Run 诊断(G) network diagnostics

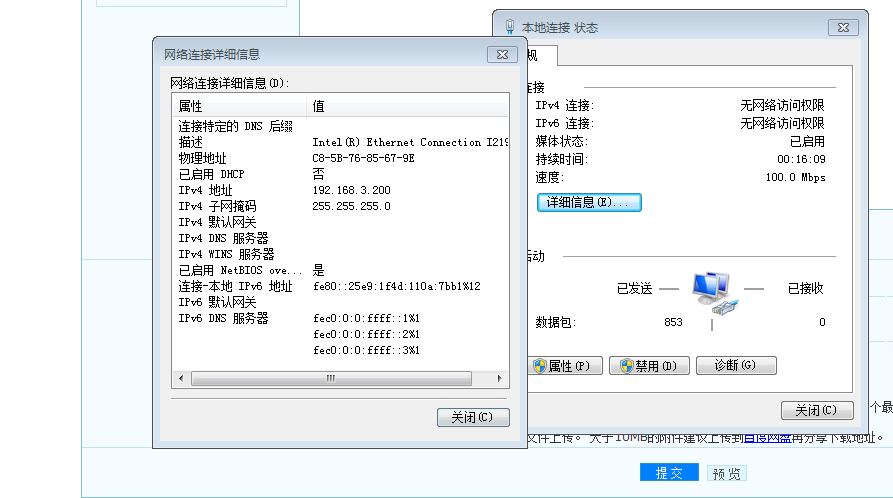(736, 366)
